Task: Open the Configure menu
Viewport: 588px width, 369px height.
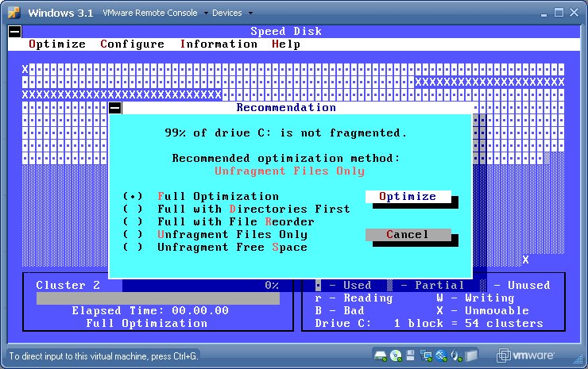Action: [132, 44]
